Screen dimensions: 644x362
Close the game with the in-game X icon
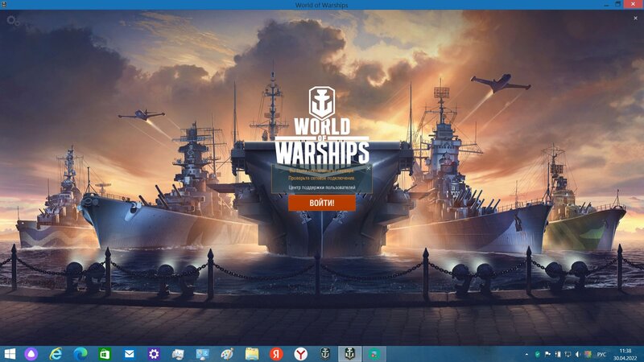[x=635, y=18]
